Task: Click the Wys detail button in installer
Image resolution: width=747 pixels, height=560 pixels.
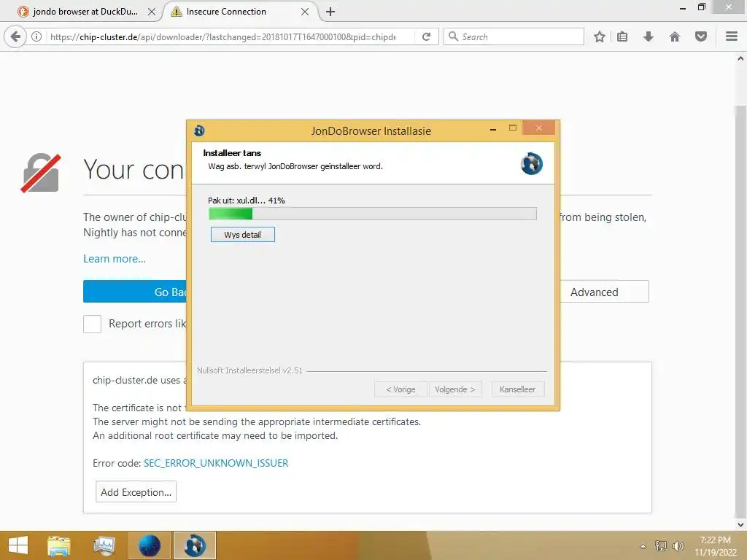Action: (242, 234)
